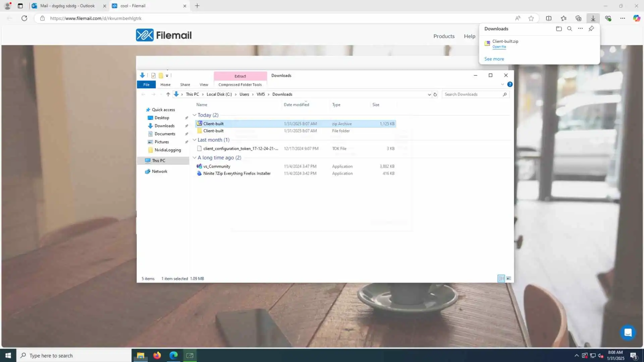Pin the Downloads panel
Screen dimensions: 644x362
(591, 29)
